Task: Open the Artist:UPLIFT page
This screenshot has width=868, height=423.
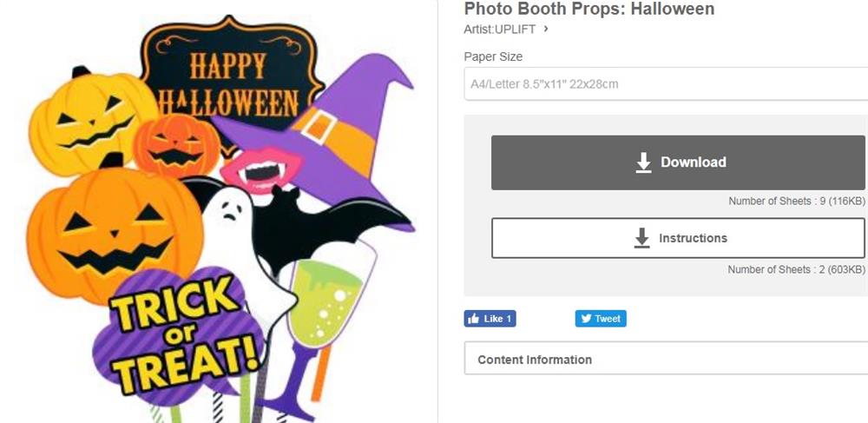Action: (x=501, y=29)
